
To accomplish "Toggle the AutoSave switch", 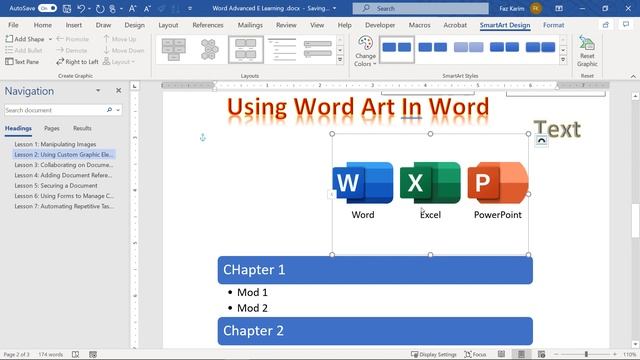I will pos(47,8).
